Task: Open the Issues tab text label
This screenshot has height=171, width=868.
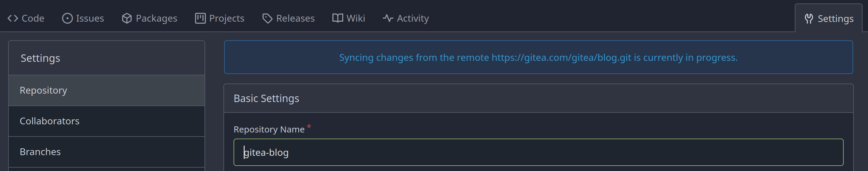Action: [90, 18]
